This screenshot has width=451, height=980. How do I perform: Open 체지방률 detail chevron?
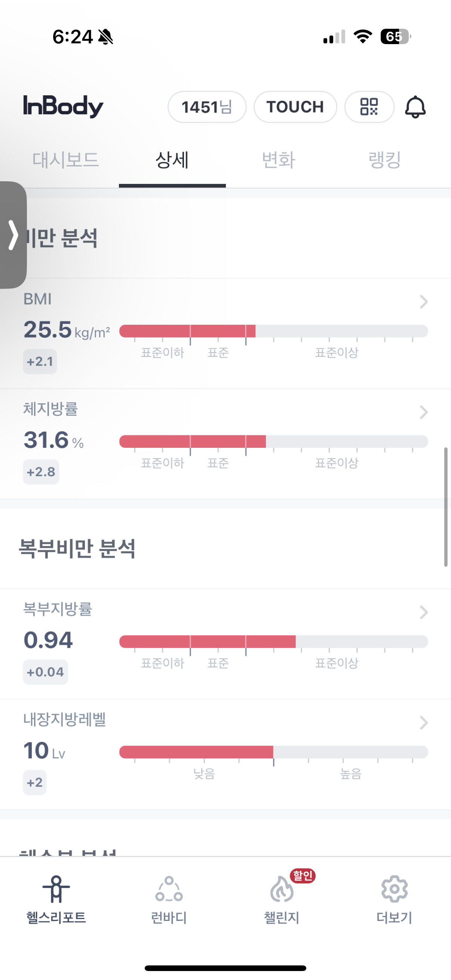click(423, 412)
